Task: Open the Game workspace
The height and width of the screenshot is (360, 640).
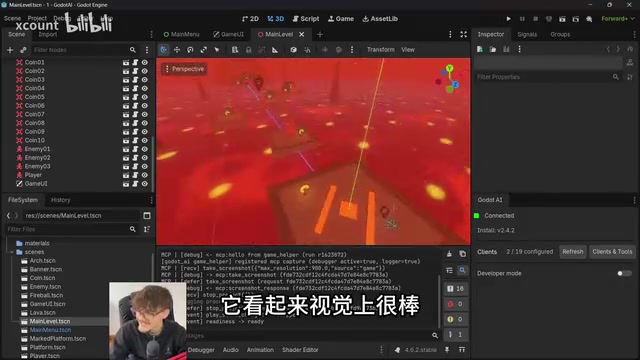Action: (x=341, y=19)
